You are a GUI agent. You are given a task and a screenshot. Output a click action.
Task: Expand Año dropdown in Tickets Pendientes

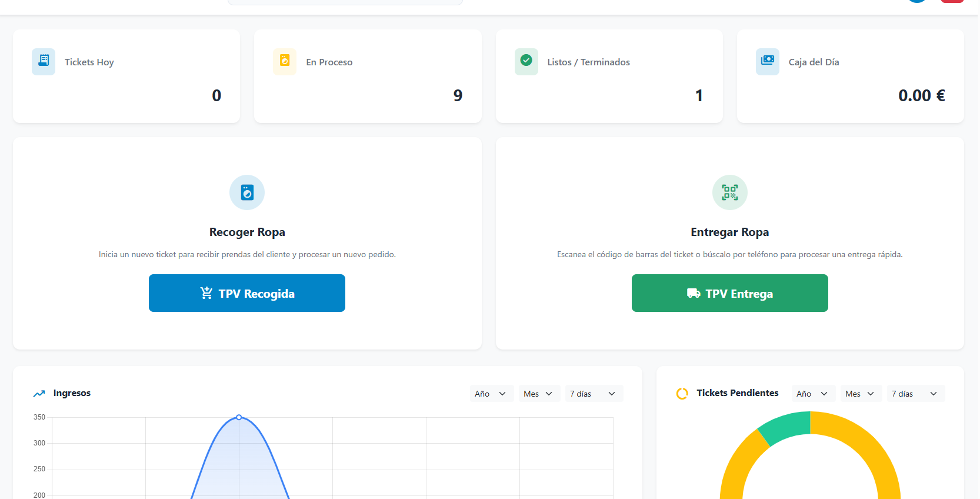814,394
